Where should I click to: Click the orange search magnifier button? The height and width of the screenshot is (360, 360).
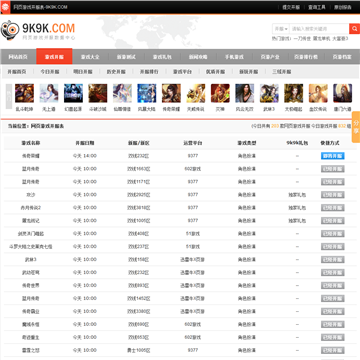(354, 29)
